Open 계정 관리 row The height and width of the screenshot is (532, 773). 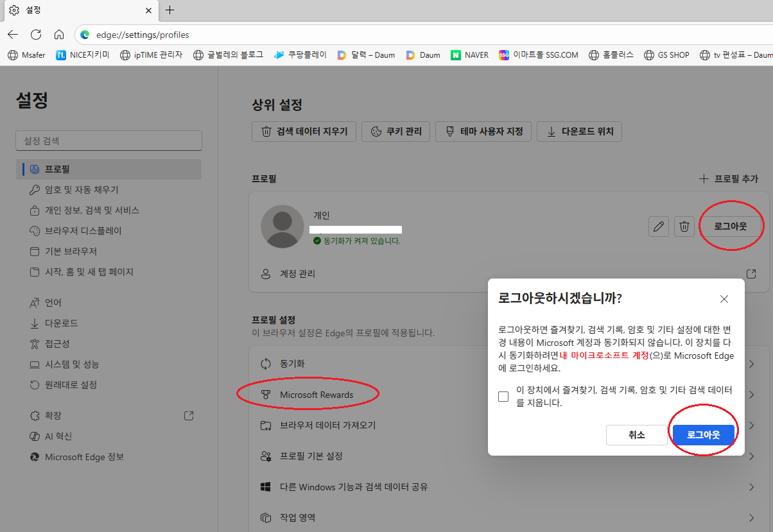click(508, 274)
